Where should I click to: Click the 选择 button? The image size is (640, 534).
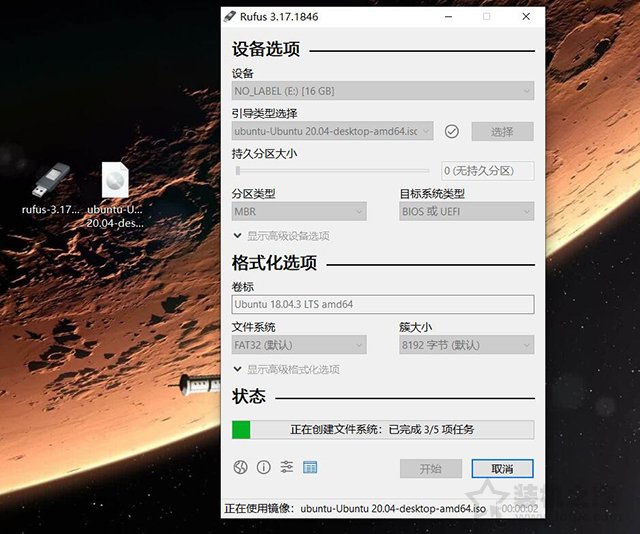(502, 131)
